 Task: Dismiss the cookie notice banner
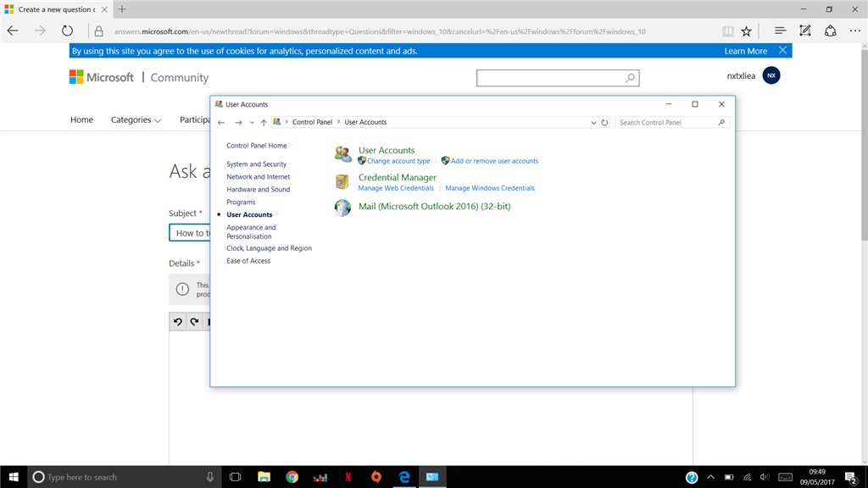coord(782,50)
